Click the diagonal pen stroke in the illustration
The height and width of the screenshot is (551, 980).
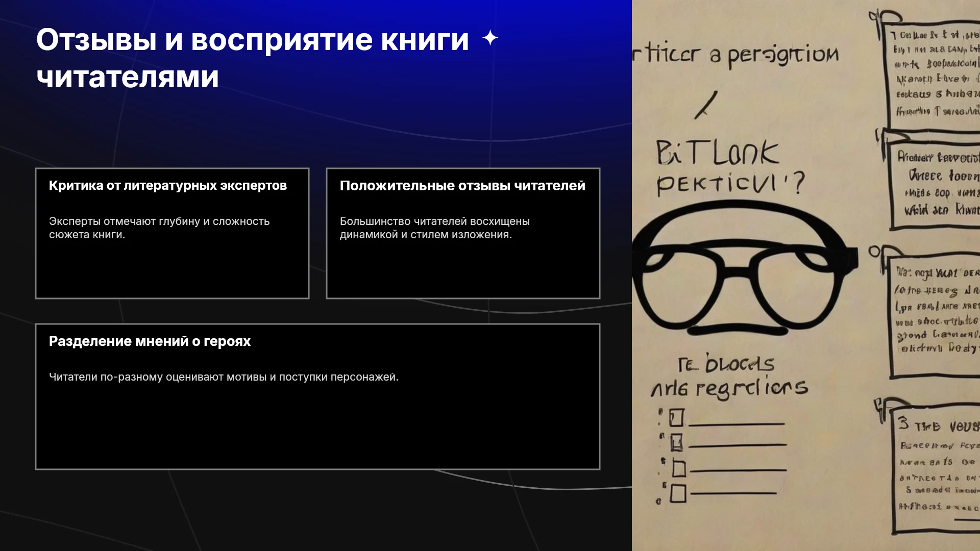706,105
